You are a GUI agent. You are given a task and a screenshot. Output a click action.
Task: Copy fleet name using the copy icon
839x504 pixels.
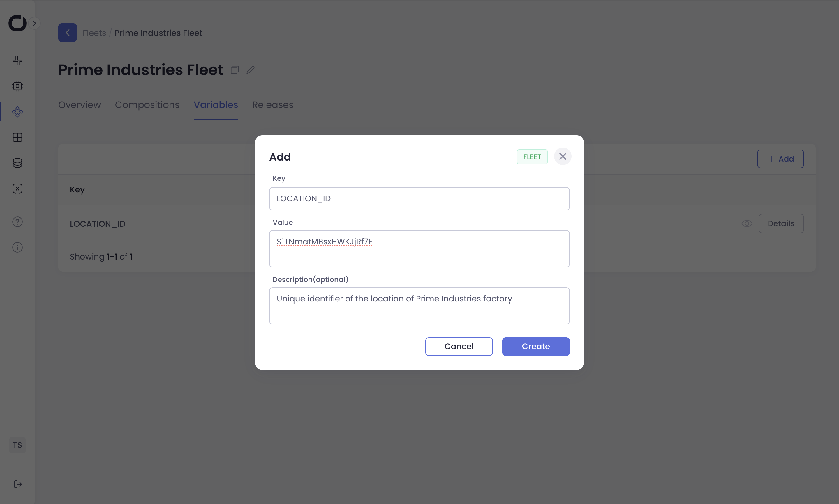(235, 70)
